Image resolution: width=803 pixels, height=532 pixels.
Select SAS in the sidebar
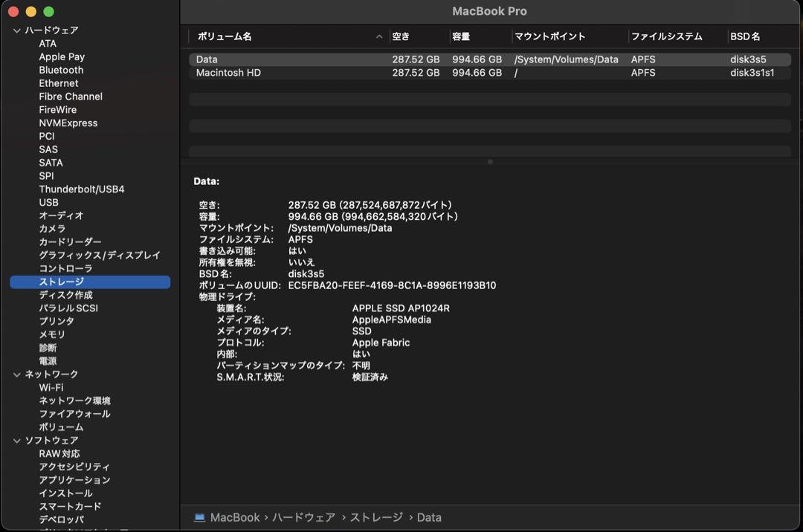(48, 150)
